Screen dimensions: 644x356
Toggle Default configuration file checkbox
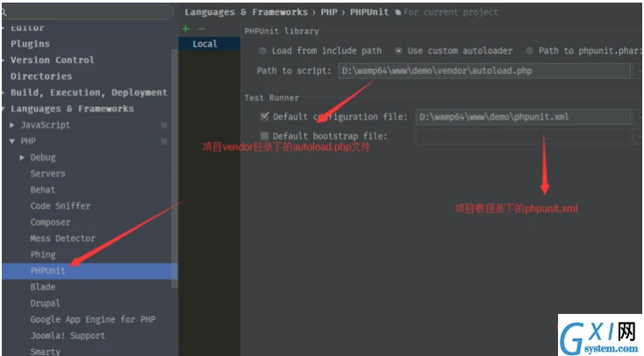pyautogui.click(x=264, y=117)
